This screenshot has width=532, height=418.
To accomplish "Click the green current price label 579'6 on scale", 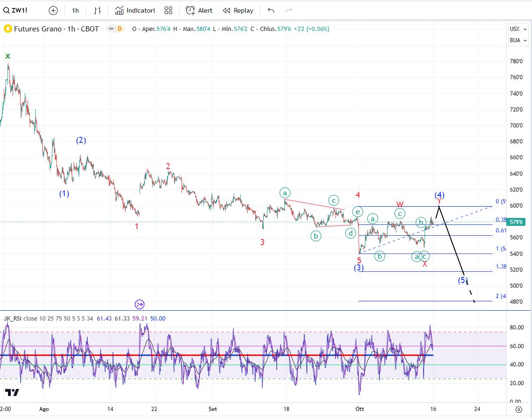I will point(517,222).
